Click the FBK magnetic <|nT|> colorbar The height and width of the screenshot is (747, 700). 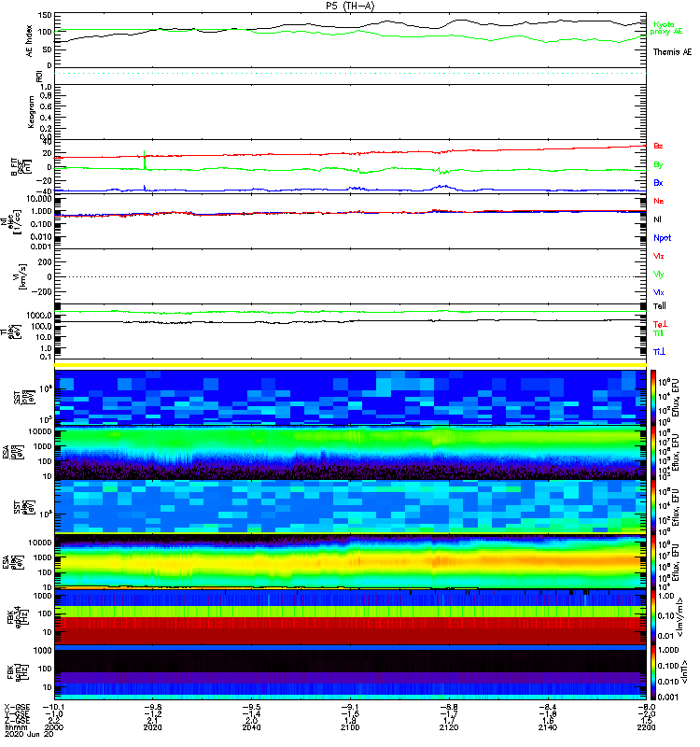point(654,672)
